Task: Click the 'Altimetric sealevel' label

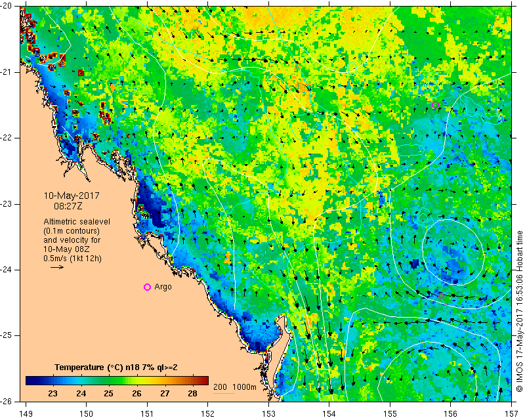Action: [77, 222]
